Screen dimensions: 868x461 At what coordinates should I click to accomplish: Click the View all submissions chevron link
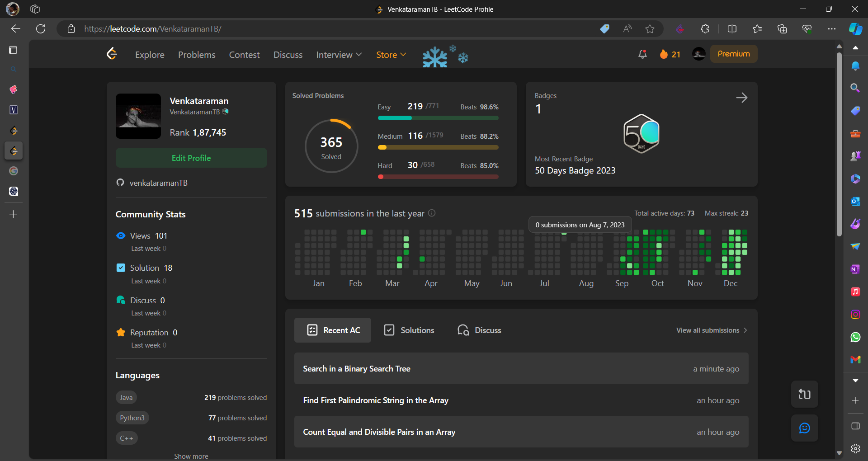[x=712, y=330]
